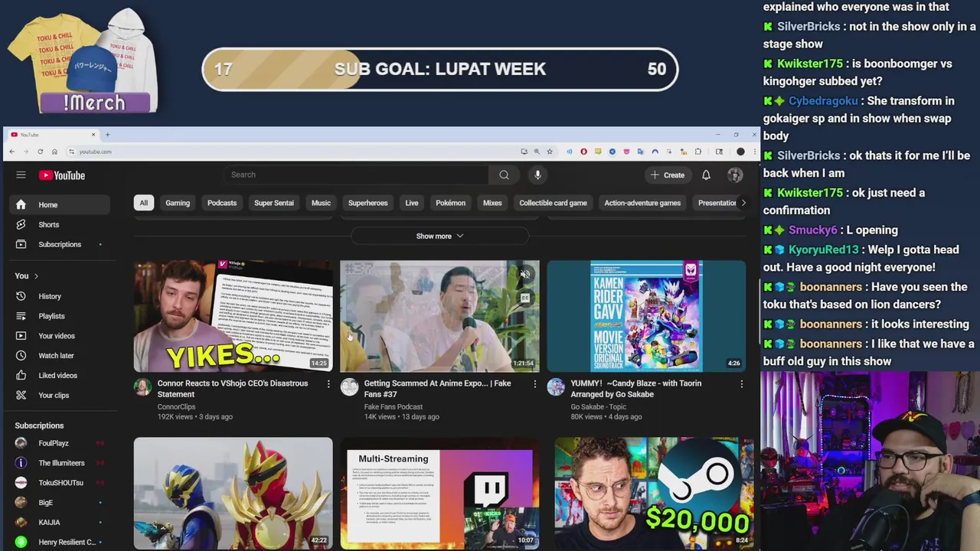Select the Mixes filter chip

[x=492, y=203]
